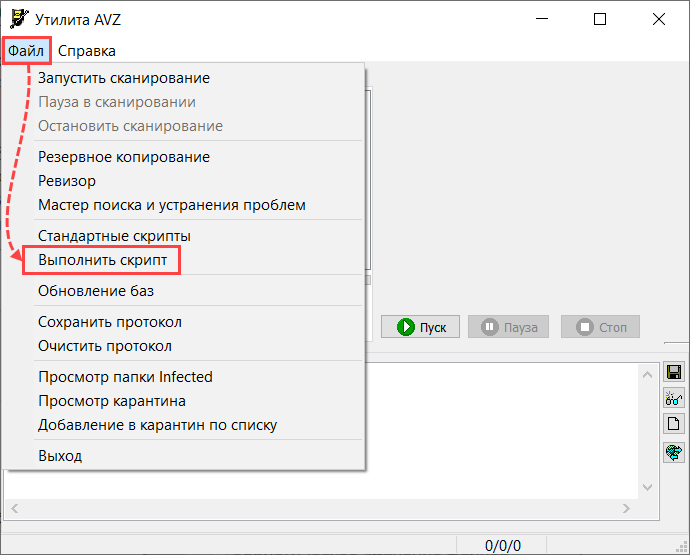Click the Стоп button

click(600, 327)
